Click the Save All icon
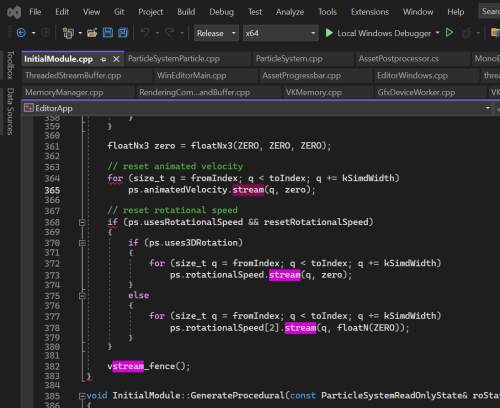500x408 pixels. 123,33
